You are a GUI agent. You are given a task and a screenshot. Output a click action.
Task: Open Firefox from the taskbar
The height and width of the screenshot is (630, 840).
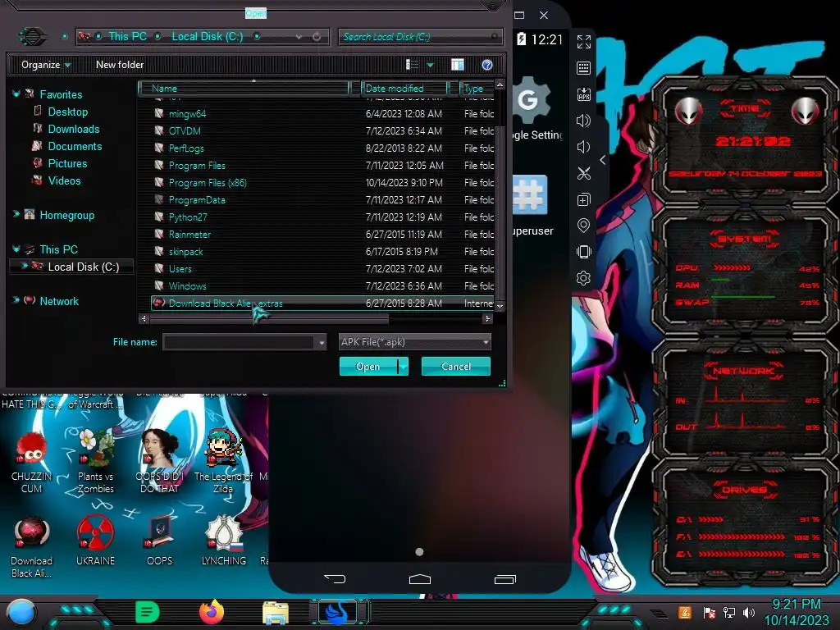pos(212,612)
